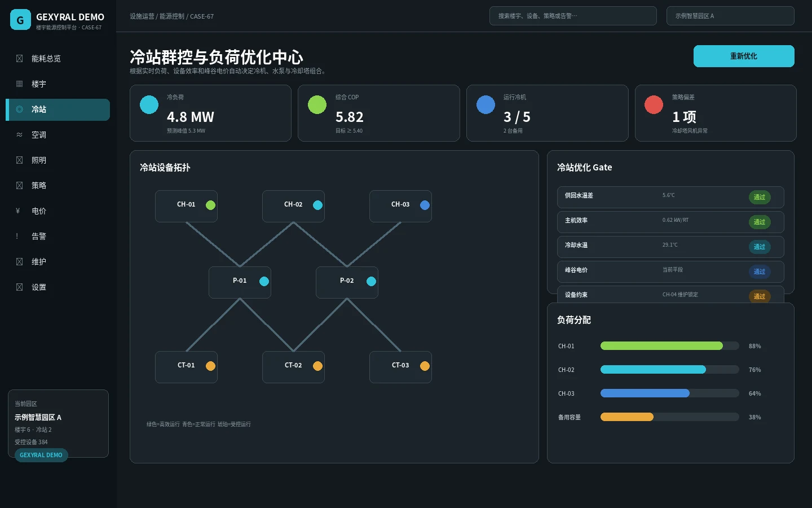
Task: Click the amber status dot on CT-02
Action: (317, 366)
